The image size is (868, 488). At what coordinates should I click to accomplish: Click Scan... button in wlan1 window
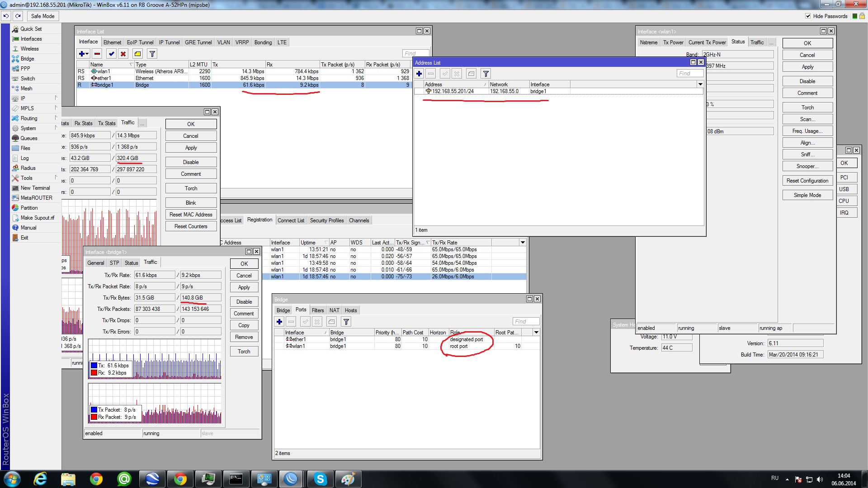pyautogui.click(x=807, y=119)
